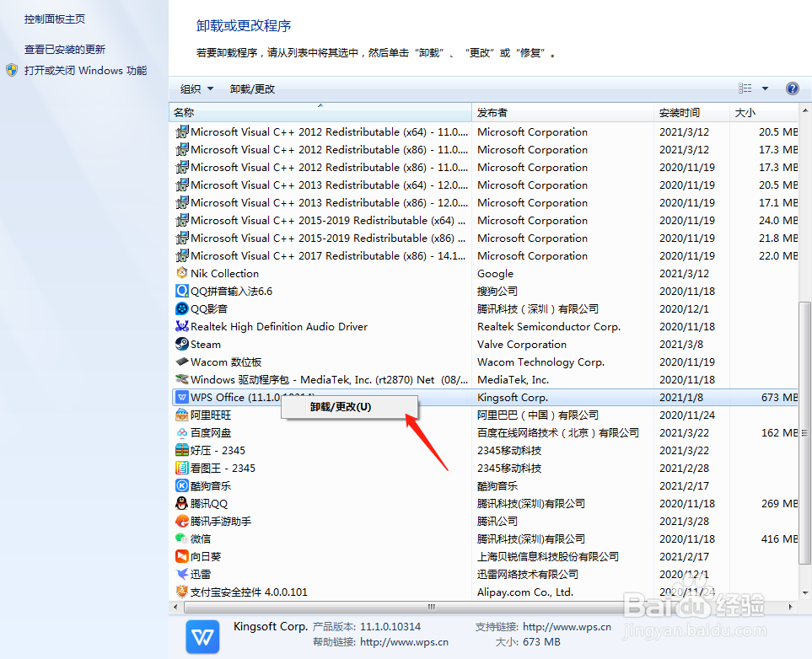Click the 卸载/更改 toolbar button
The height and width of the screenshot is (659, 812).
coord(252,89)
